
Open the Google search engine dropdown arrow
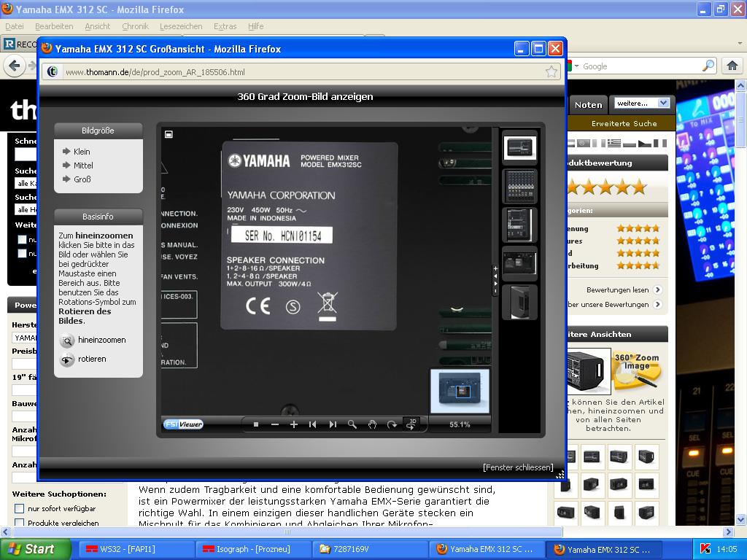[577, 66]
